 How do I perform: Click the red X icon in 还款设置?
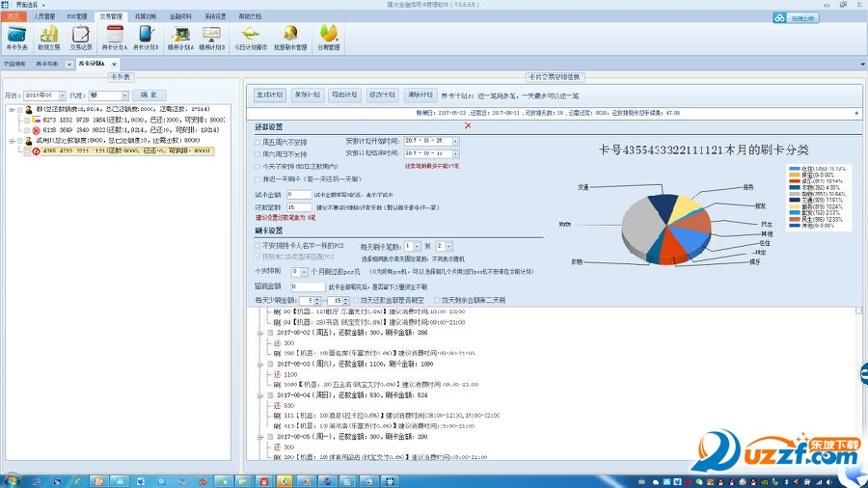[468, 125]
